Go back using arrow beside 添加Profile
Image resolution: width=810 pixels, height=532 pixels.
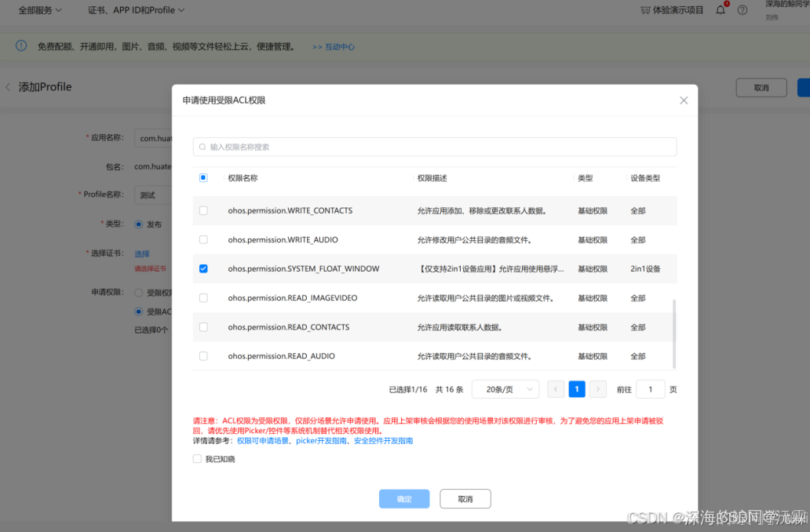click(x=8, y=87)
